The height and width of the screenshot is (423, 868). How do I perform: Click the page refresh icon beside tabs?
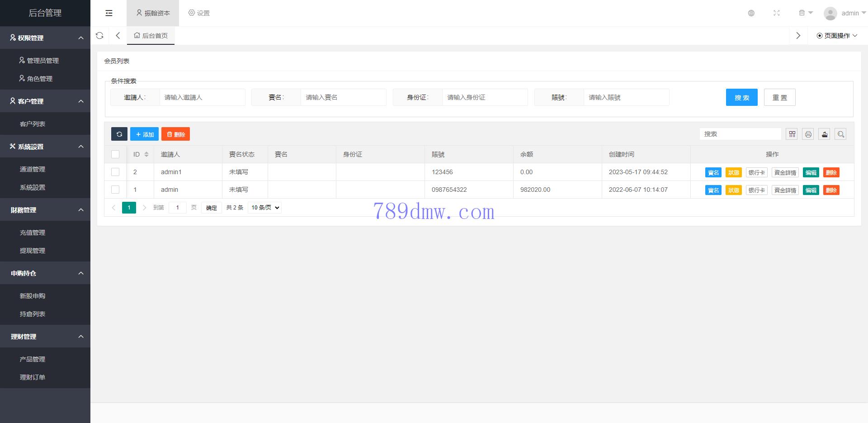100,36
